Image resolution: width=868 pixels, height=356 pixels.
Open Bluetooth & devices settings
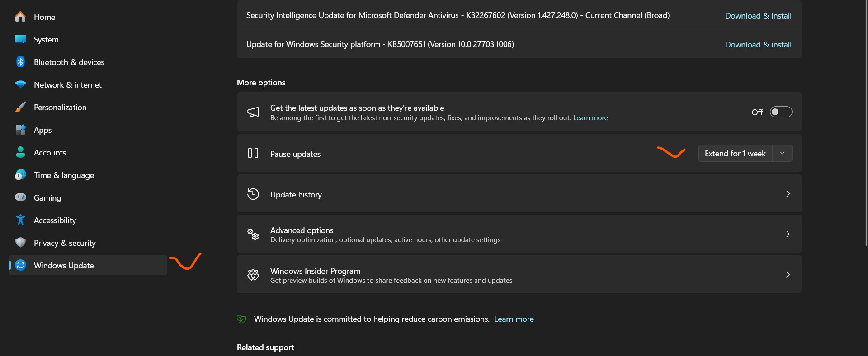(x=88, y=62)
